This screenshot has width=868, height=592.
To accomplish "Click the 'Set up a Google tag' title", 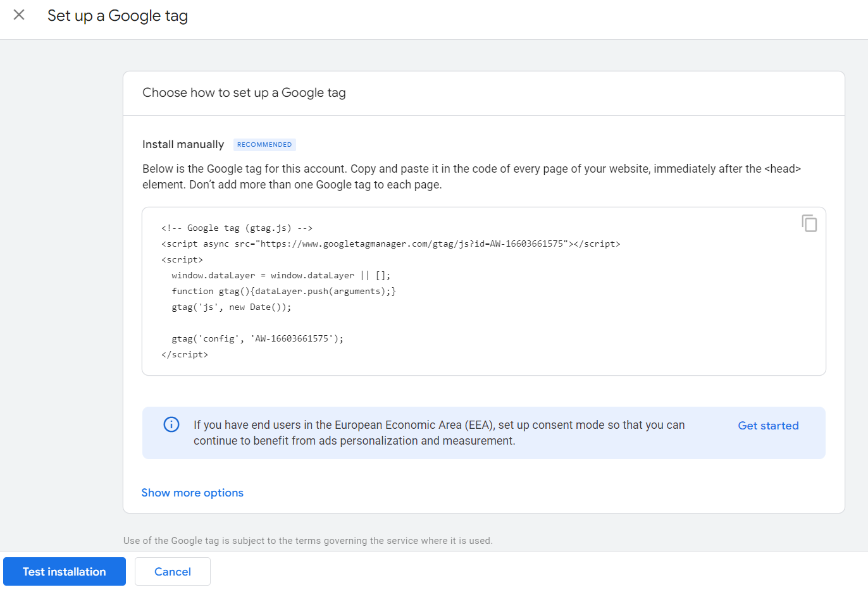I will pyautogui.click(x=118, y=16).
